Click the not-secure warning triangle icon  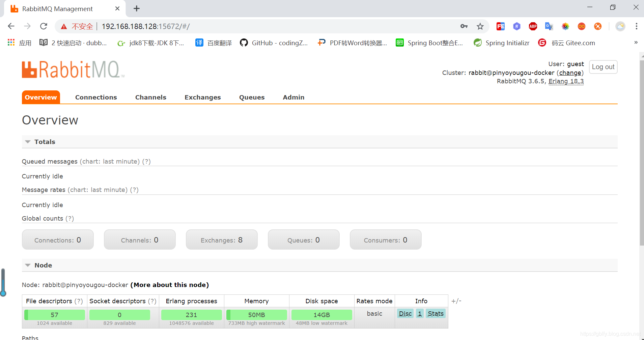[64, 27]
